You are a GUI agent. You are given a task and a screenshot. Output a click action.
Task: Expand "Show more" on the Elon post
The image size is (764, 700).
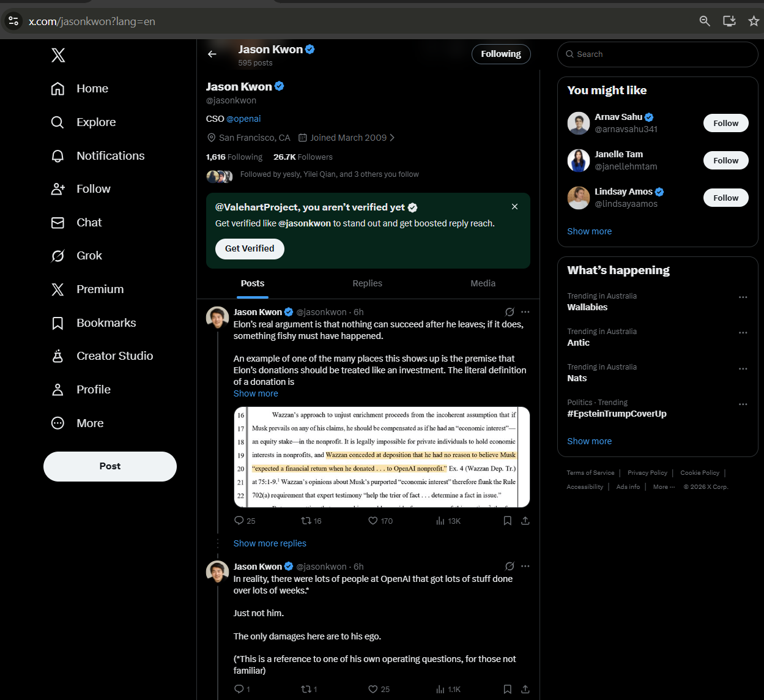(255, 393)
